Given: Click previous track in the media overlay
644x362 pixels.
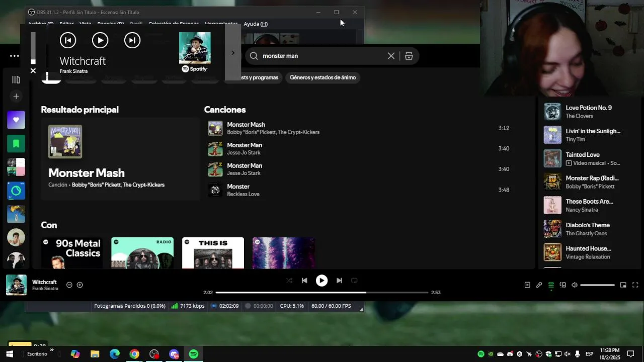Looking at the screenshot, I should pos(68,40).
